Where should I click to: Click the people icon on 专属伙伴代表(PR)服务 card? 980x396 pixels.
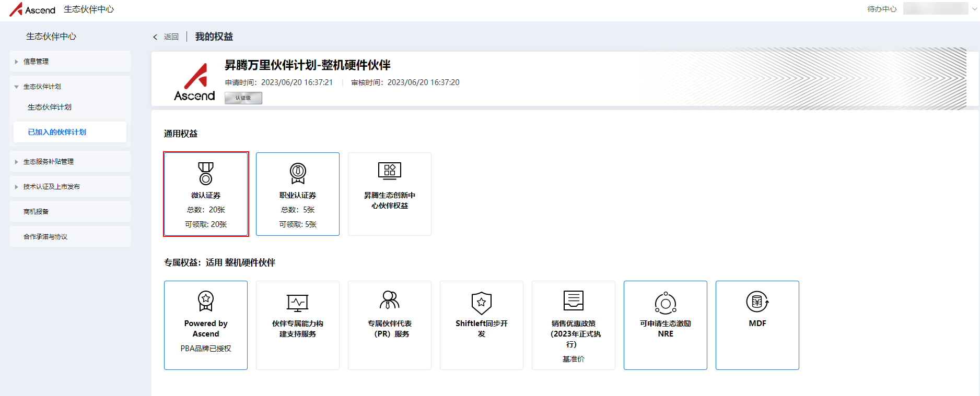[390, 300]
